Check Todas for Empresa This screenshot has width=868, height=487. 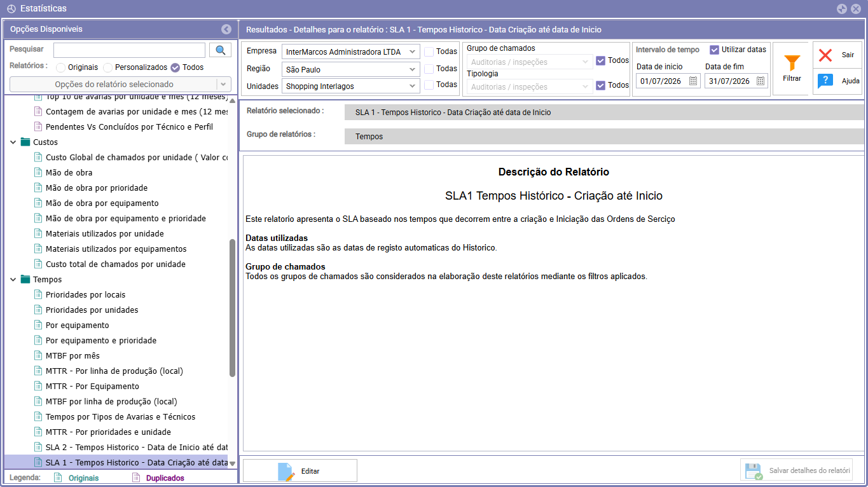(429, 51)
